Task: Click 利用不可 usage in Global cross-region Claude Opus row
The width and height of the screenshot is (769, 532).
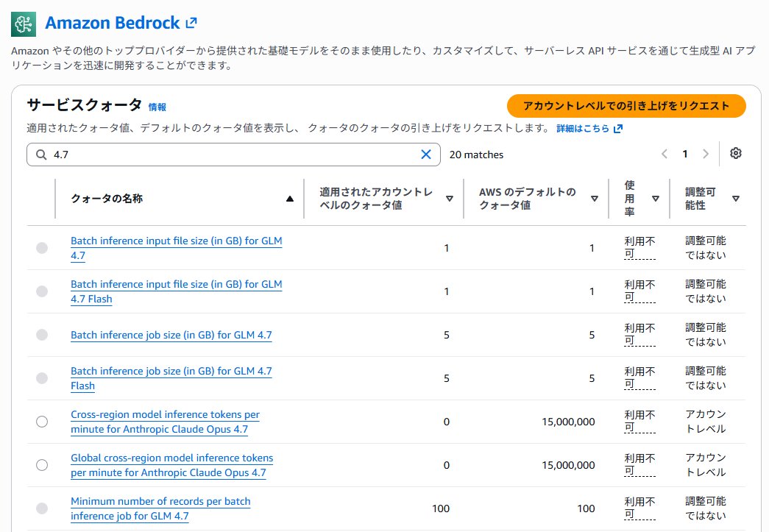Action: click(x=639, y=464)
